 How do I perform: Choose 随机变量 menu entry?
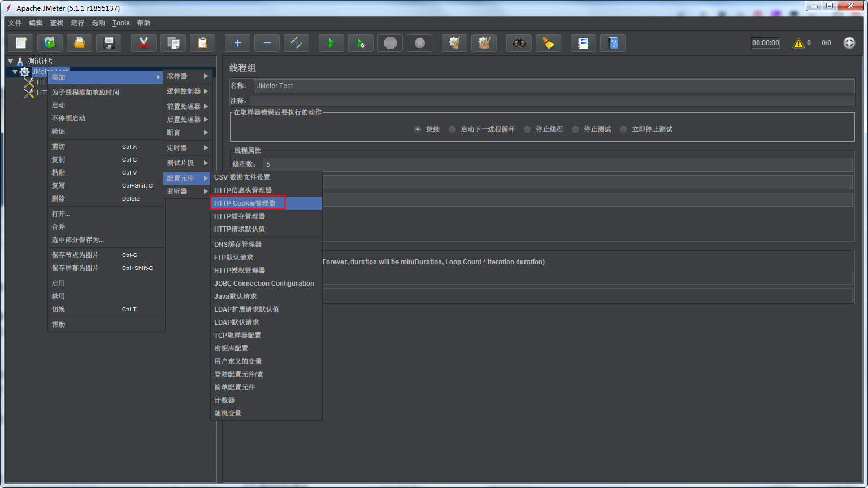click(266, 413)
